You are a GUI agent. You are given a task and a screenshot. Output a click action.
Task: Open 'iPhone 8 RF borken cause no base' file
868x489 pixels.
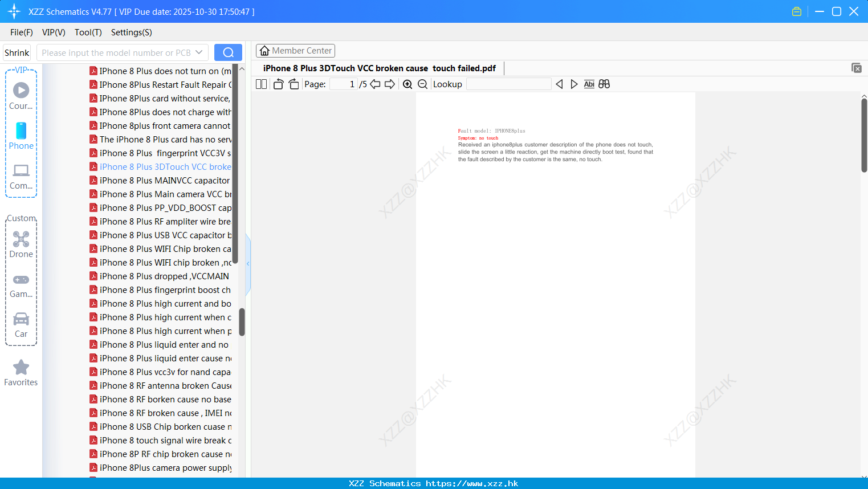[x=160, y=400]
